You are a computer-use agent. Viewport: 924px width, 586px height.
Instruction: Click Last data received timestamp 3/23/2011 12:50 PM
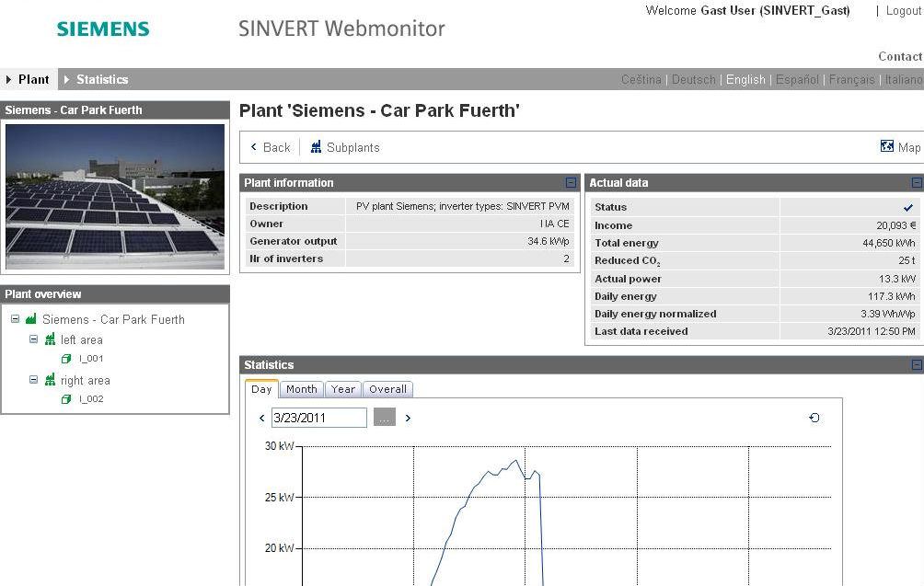pyautogui.click(x=872, y=331)
